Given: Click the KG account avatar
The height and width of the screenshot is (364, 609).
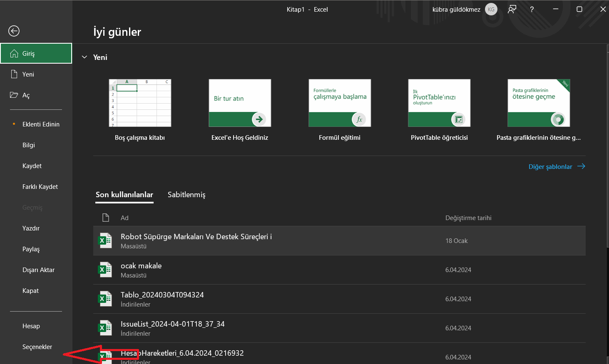Looking at the screenshot, I should tap(491, 9).
